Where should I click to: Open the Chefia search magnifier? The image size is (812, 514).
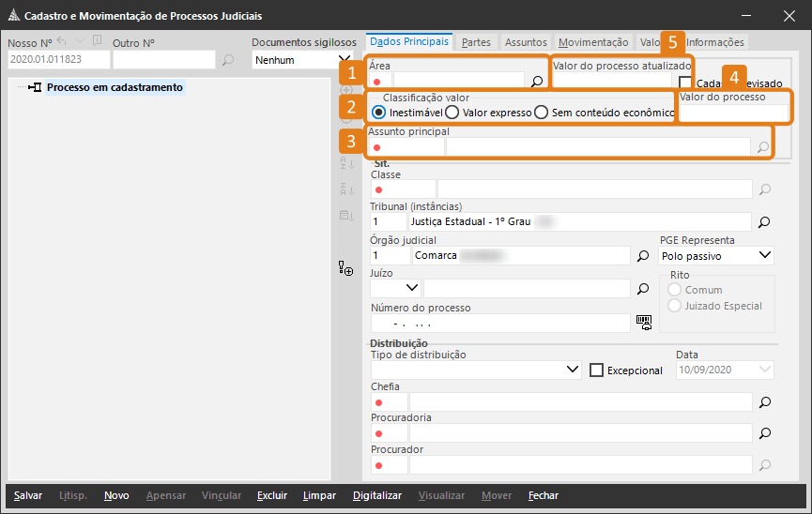[x=764, y=401]
